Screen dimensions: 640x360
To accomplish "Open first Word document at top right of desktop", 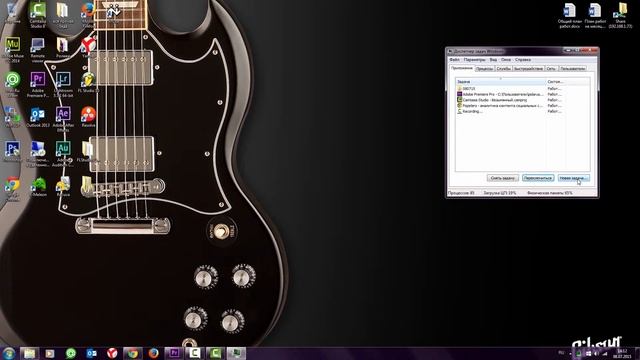I will [570, 16].
